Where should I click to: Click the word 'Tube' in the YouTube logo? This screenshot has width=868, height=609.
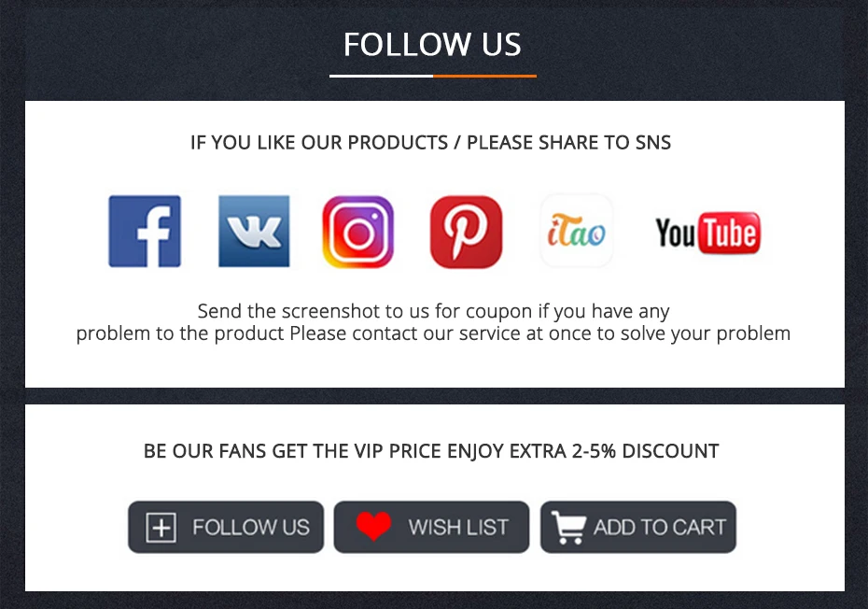730,233
